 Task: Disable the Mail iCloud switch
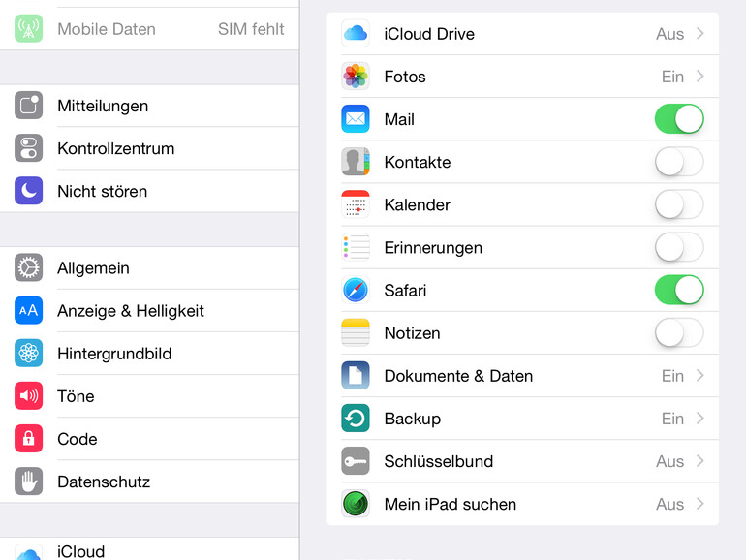679,119
